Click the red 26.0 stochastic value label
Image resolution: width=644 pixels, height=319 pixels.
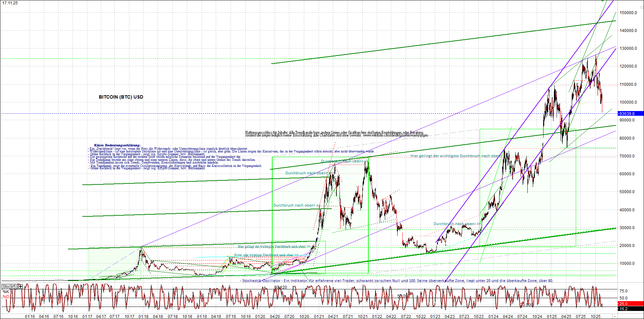(624, 304)
